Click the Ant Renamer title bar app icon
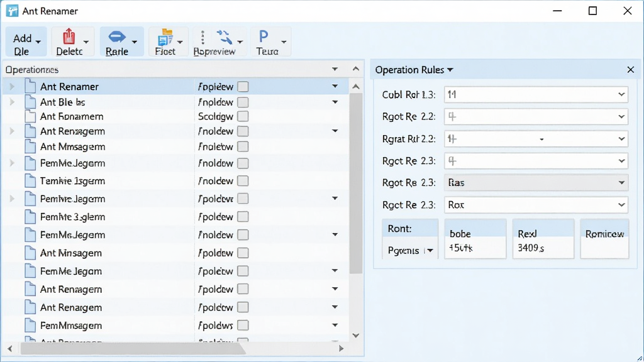 [12, 11]
